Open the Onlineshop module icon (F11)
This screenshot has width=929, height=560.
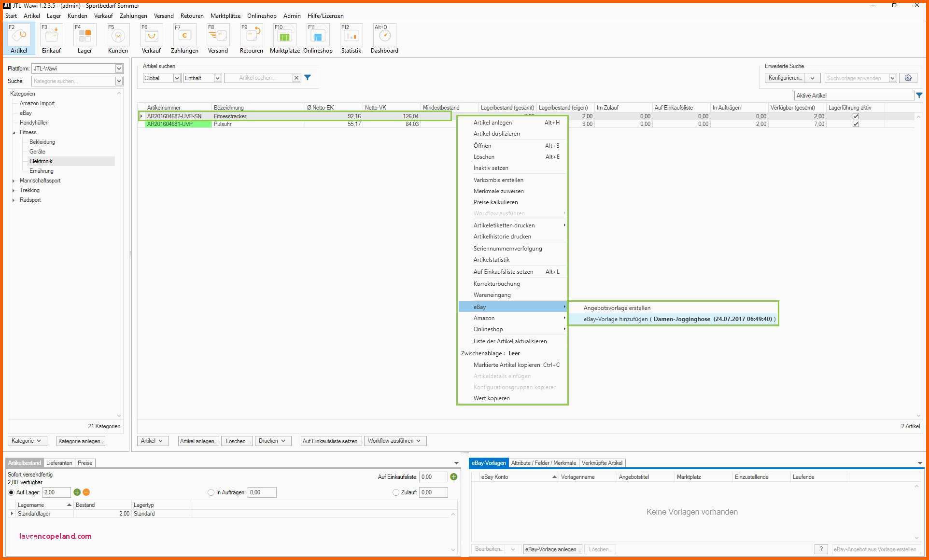318,39
